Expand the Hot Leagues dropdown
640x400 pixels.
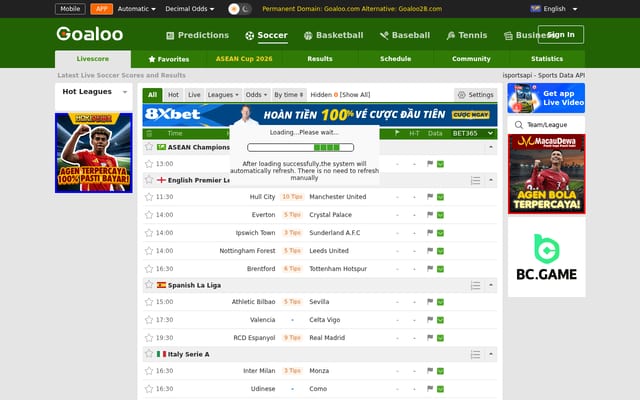click(x=125, y=92)
